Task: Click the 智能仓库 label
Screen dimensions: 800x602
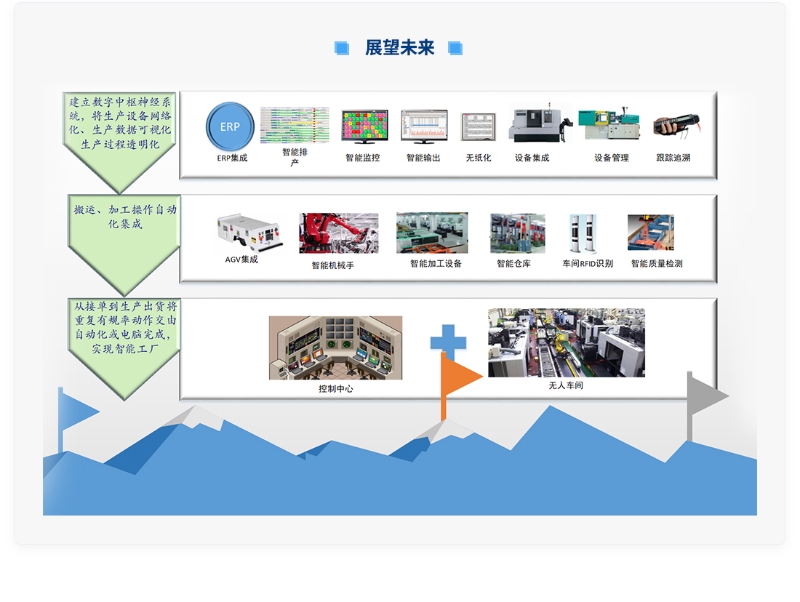Action: (x=514, y=263)
